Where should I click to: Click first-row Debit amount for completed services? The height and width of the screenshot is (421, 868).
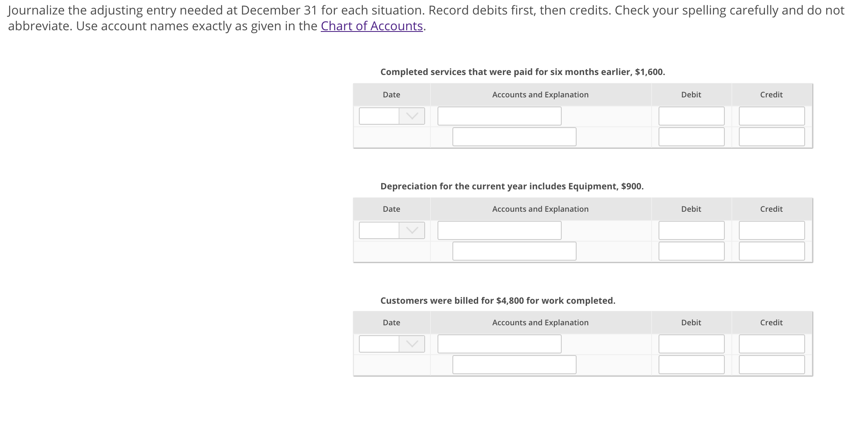[x=691, y=116]
